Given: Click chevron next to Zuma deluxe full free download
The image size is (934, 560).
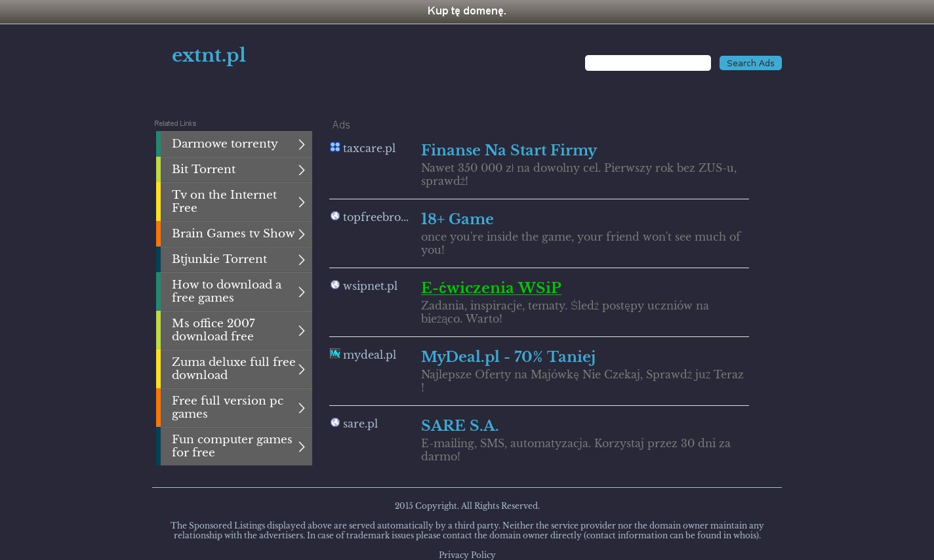Looking at the screenshot, I should (302, 369).
